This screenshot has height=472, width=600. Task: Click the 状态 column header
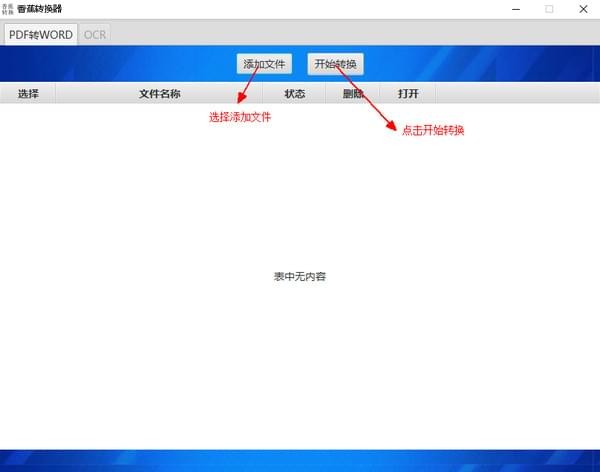coord(294,93)
